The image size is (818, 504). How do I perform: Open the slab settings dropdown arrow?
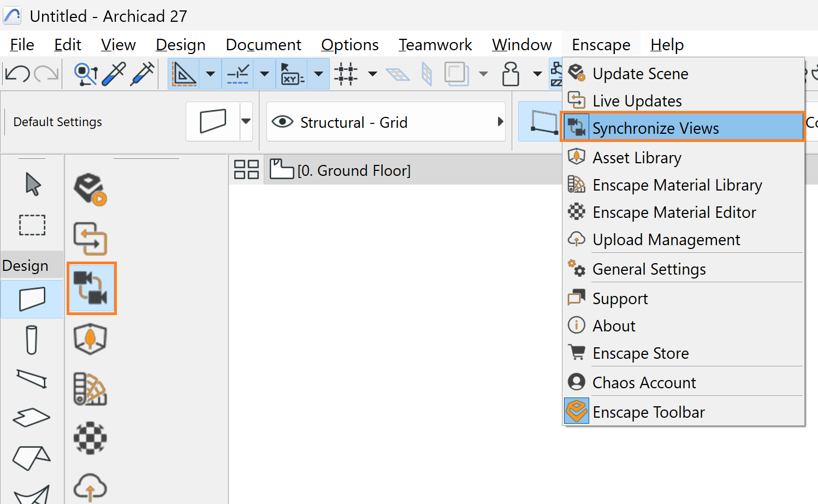(246, 121)
